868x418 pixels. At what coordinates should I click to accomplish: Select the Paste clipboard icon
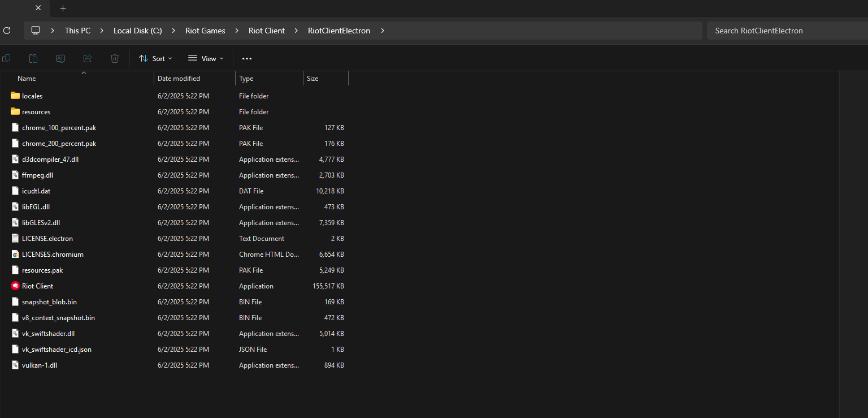tap(33, 58)
